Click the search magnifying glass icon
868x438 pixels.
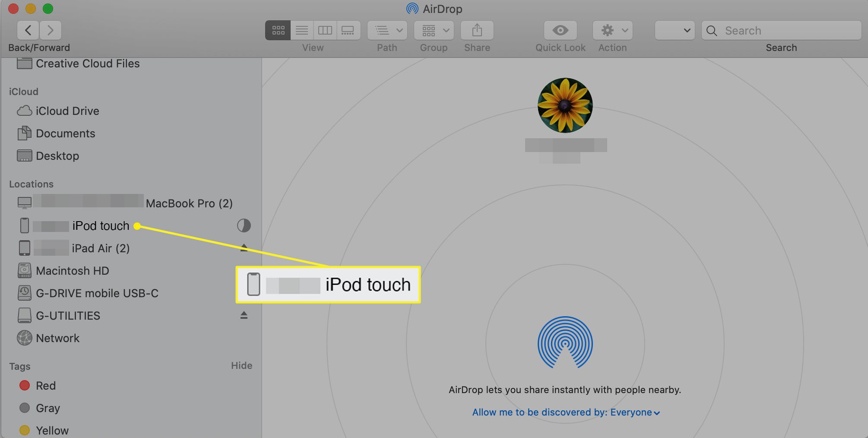712,31
